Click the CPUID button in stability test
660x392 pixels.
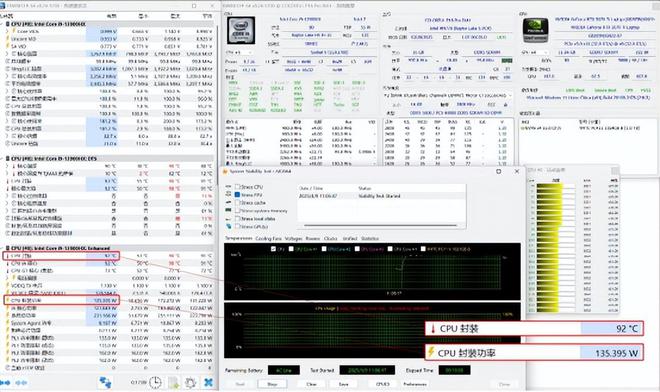(x=383, y=384)
